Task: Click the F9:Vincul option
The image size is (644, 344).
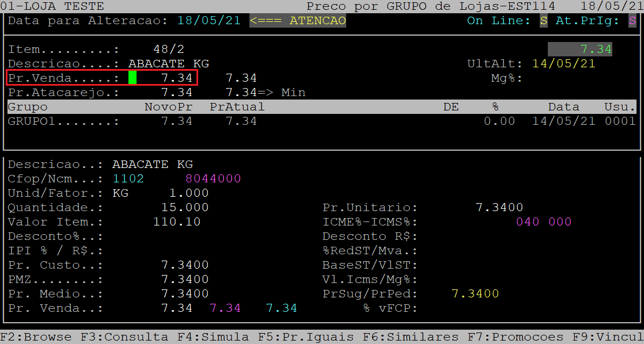Action: coord(608,337)
